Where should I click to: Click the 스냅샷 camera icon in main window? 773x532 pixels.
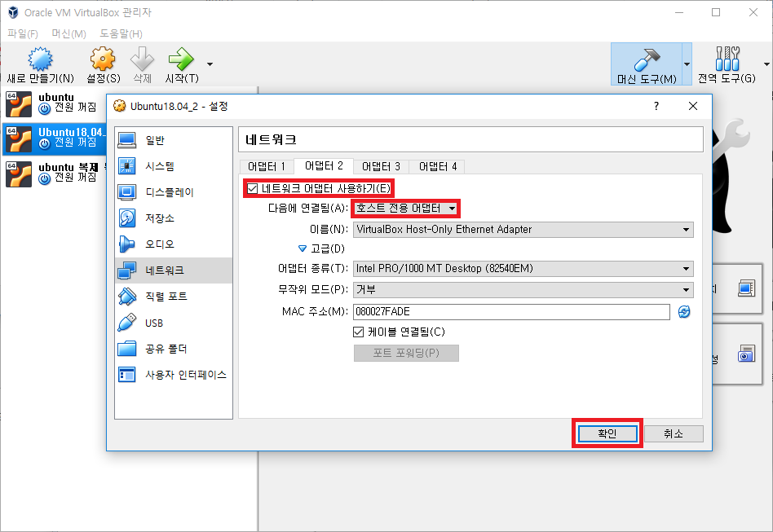click(746, 354)
